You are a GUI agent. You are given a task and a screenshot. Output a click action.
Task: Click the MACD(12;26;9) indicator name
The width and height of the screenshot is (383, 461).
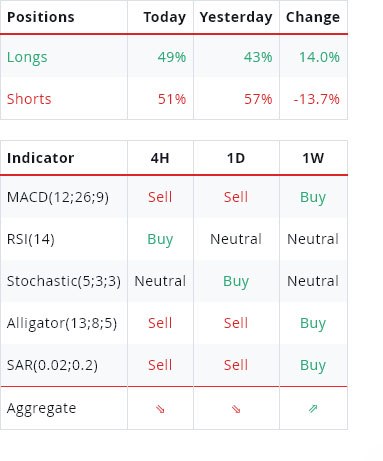(58, 197)
